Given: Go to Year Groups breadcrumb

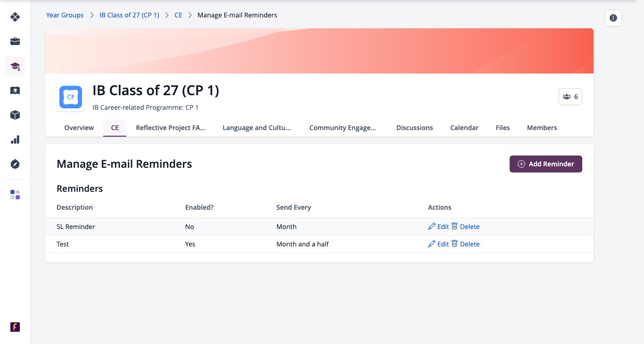Looking at the screenshot, I should [65, 15].
